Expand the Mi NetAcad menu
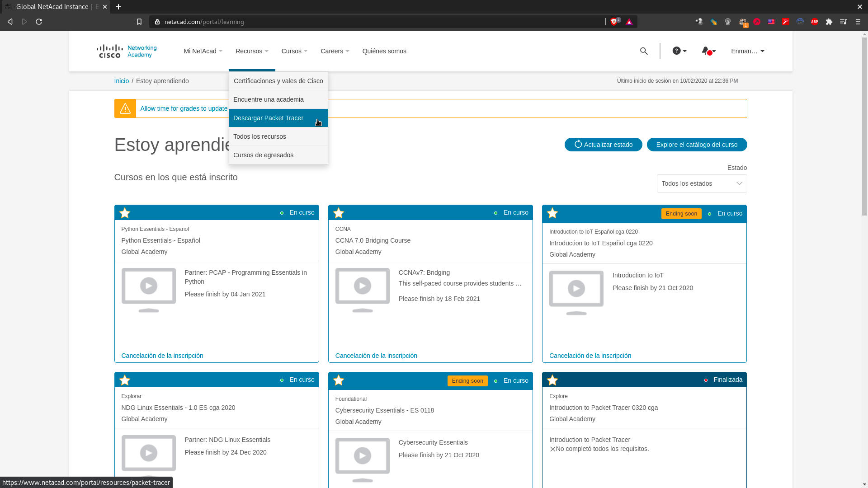 pyautogui.click(x=203, y=51)
